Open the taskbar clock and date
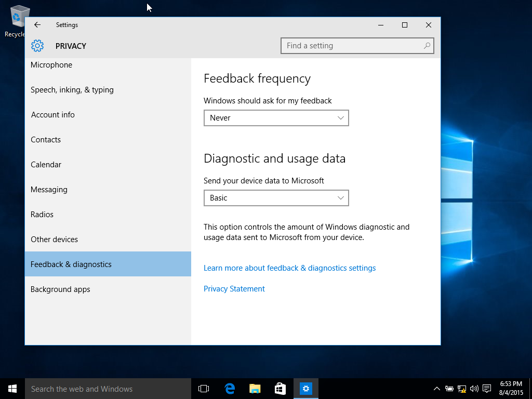The image size is (532, 399). (511, 389)
